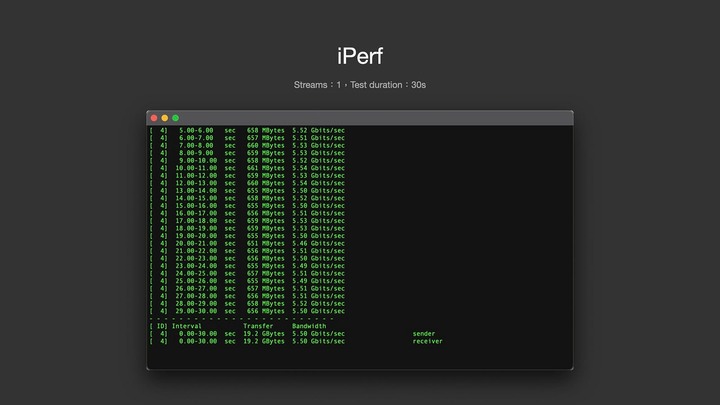Select the '11.00-12.00' interval text
The image size is (720, 405).
pos(196,175)
